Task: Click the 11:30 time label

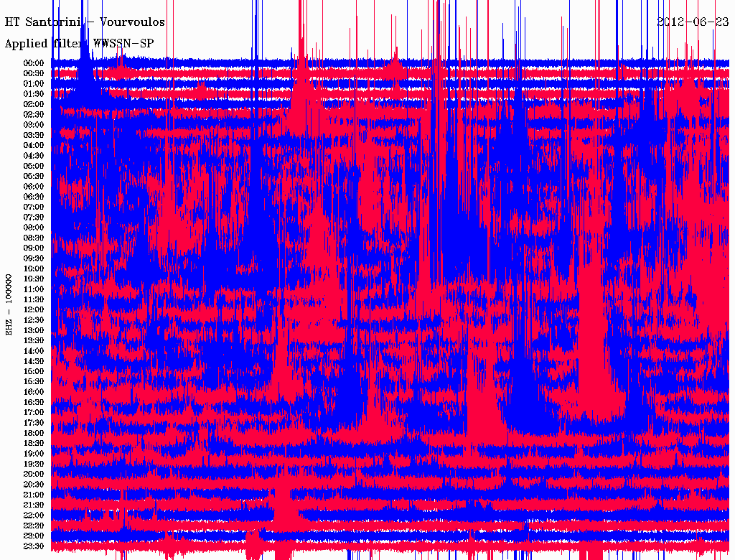Action: tap(34, 299)
